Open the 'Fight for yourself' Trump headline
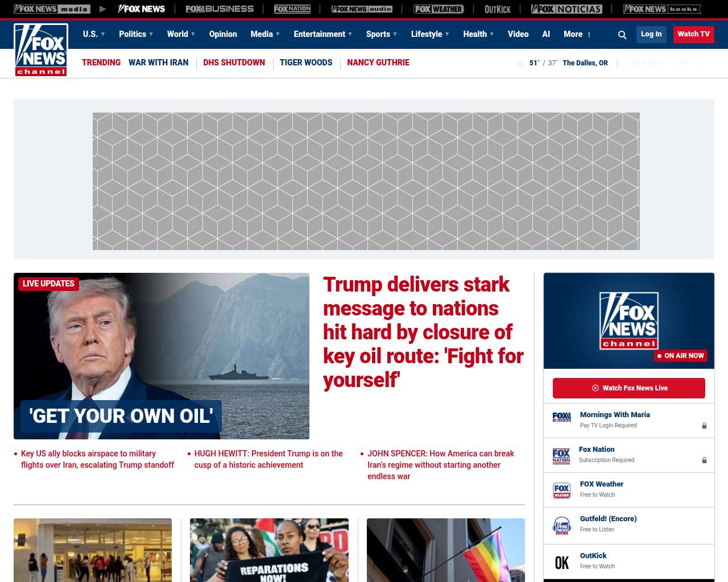Viewport: 728px width, 582px height. click(x=423, y=332)
